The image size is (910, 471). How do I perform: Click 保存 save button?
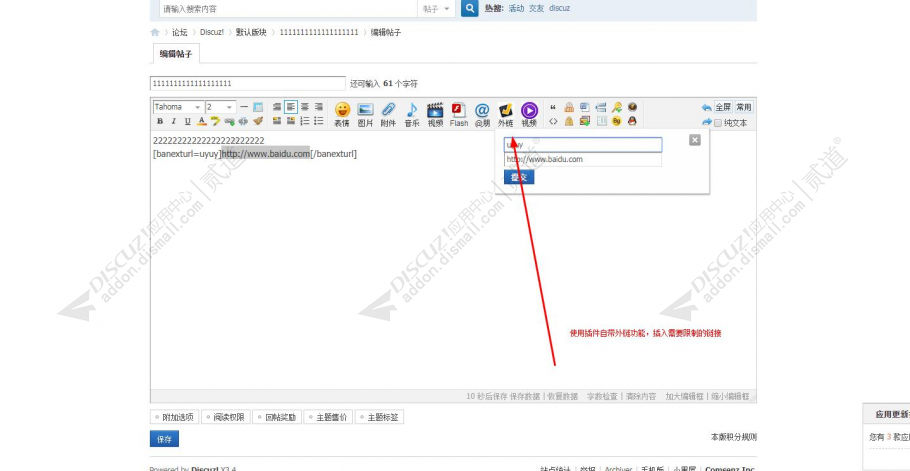tap(164, 439)
